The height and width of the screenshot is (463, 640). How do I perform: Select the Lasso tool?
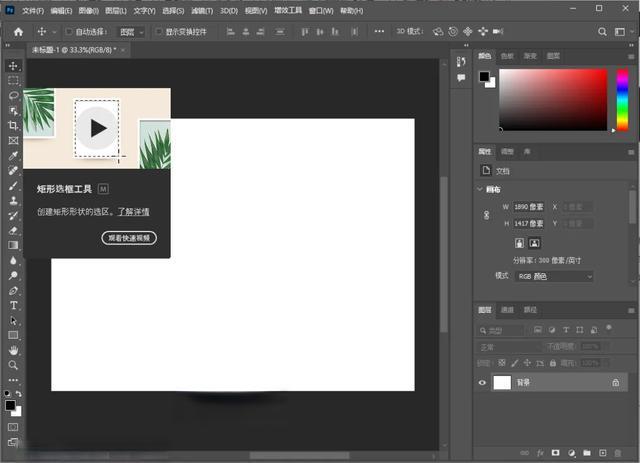coord(13,95)
